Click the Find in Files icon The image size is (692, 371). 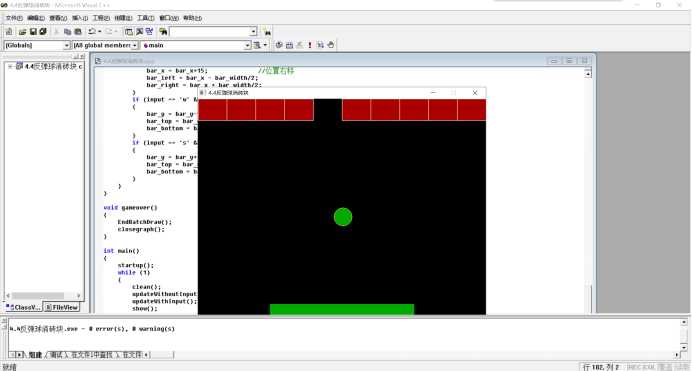pos(163,32)
